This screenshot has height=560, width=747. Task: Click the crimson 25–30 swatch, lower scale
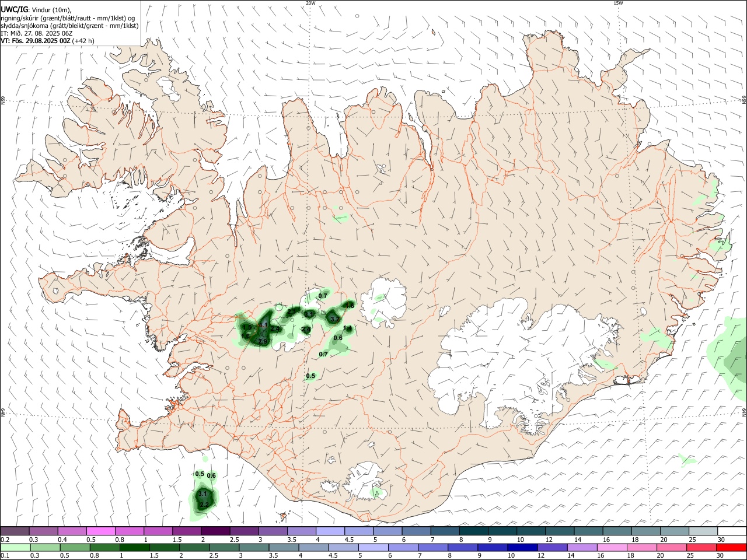point(701,548)
